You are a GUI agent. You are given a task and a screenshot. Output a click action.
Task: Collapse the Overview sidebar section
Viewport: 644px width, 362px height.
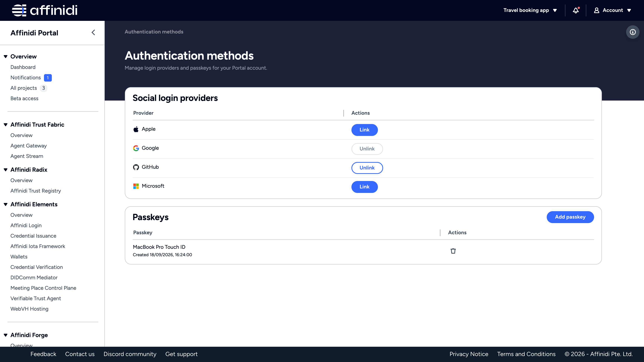6,56
